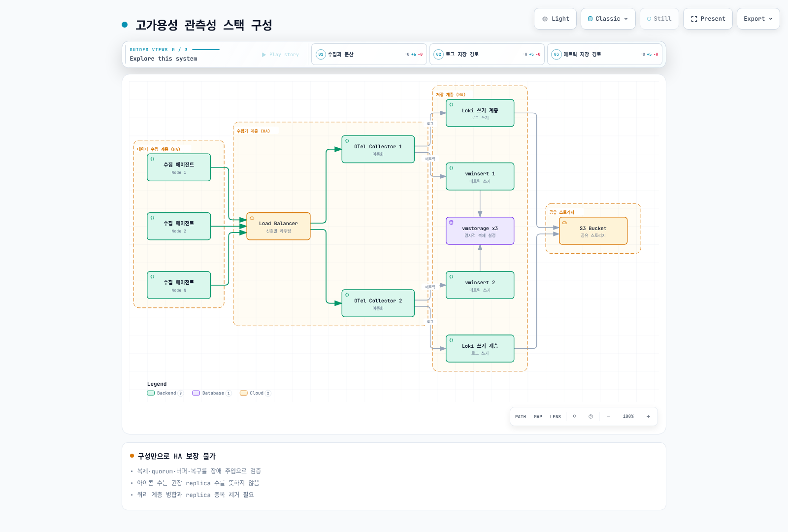
Task: Click the 공유 스토리지 group label
Action: (562, 212)
